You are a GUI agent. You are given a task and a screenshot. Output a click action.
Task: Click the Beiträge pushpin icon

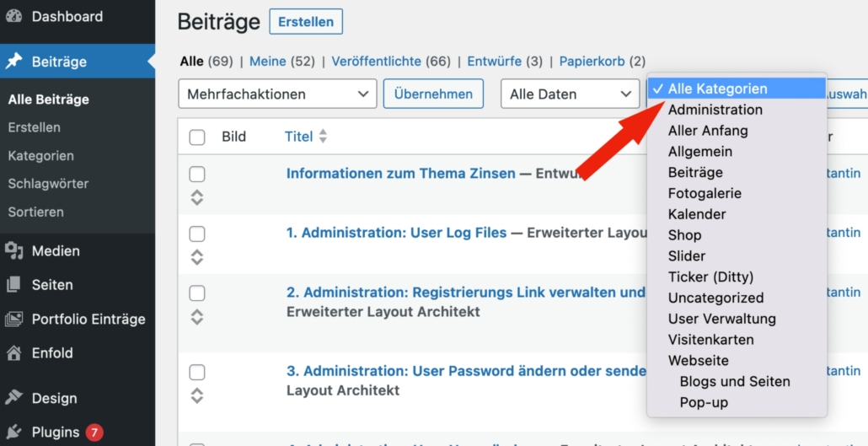pos(13,62)
